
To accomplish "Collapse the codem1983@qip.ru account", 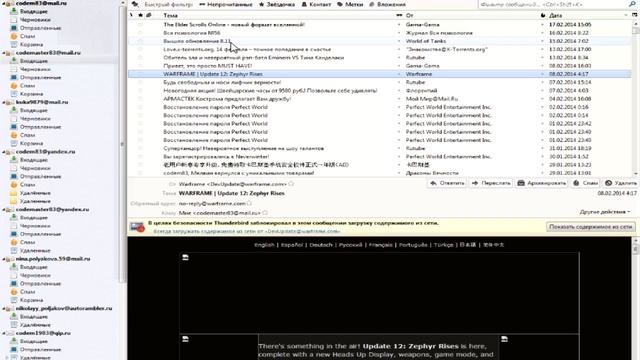I will point(4,333).
